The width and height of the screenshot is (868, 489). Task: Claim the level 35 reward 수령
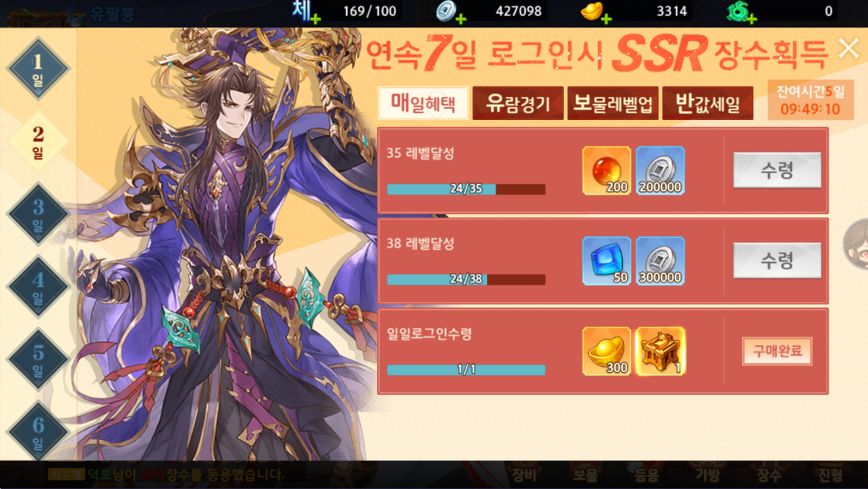click(x=777, y=170)
